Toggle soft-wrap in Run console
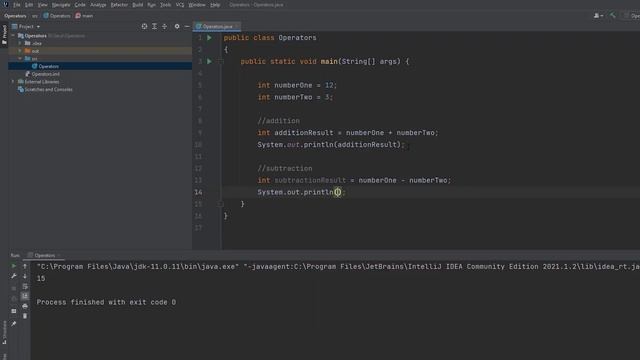Screen dimensions: 640x360 click(x=25, y=286)
